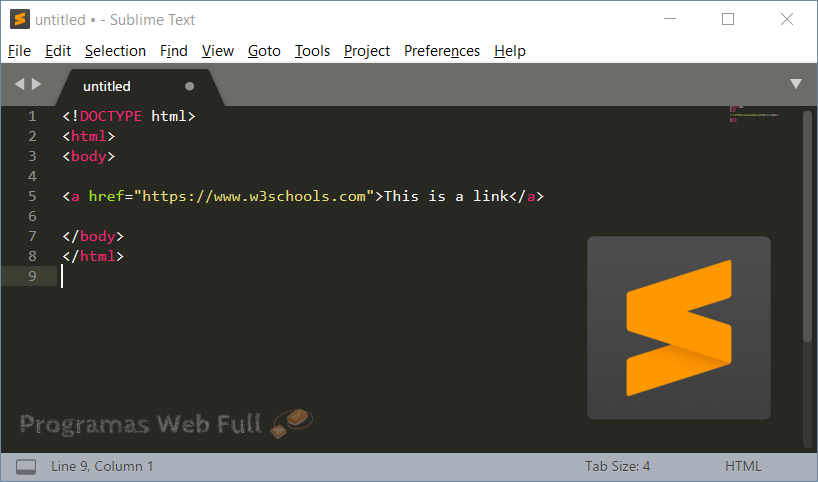The image size is (818, 482).
Task: Open the Help menu
Action: (510, 51)
